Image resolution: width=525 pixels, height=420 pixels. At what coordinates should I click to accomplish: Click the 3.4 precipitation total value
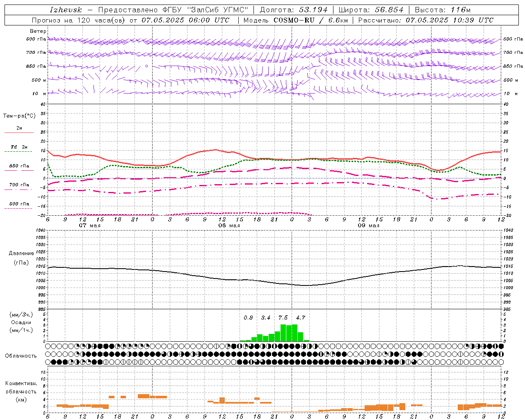[x=266, y=318]
